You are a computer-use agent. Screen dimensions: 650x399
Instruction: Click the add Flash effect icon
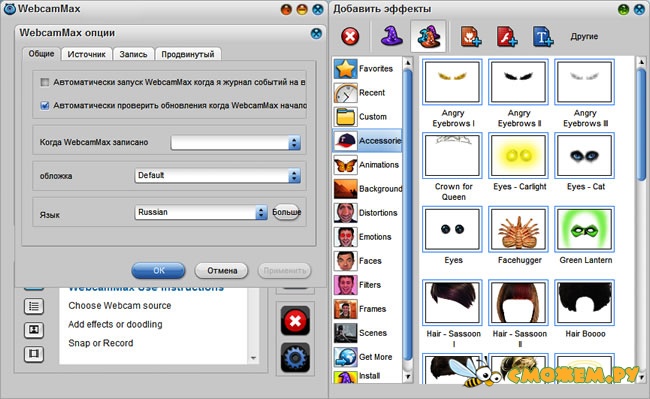pos(507,36)
